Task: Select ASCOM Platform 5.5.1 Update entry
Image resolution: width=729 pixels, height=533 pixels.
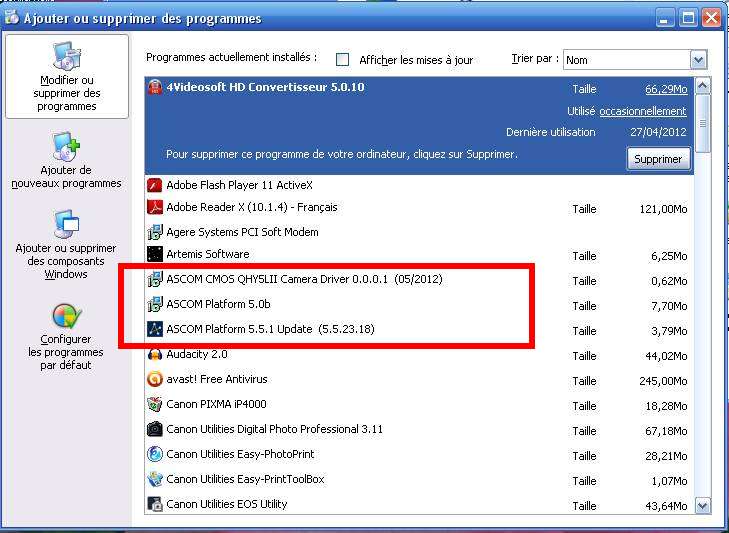Action: [x=419, y=329]
